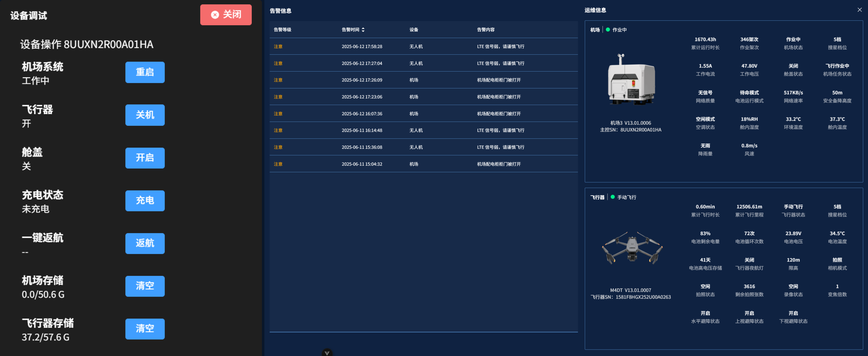Select the 告警内容 column header
Image resolution: width=868 pixels, height=356 pixels.
pyautogui.click(x=486, y=30)
